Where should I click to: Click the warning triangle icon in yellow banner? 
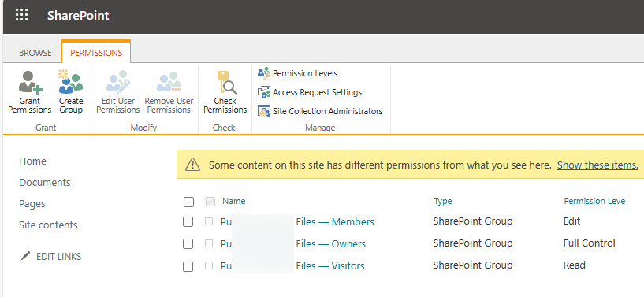click(x=192, y=165)
